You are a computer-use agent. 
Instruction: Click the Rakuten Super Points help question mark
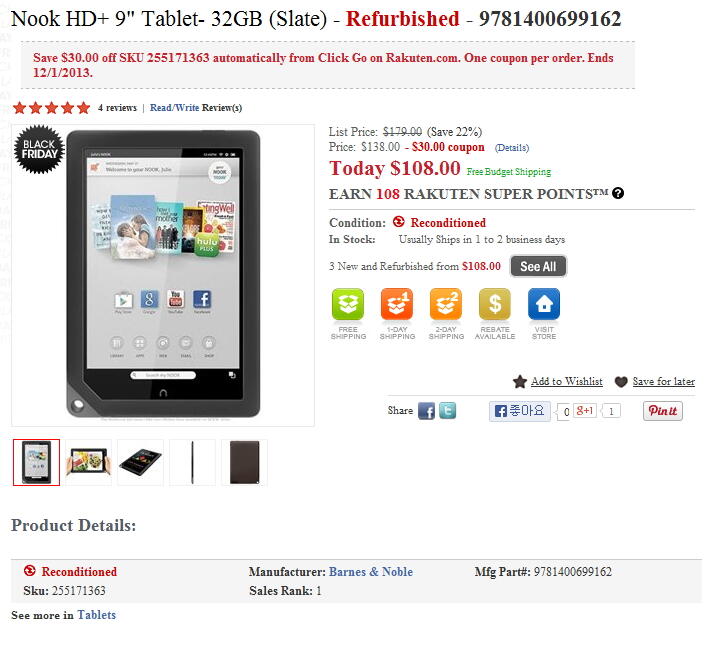(x=618, y=193)
